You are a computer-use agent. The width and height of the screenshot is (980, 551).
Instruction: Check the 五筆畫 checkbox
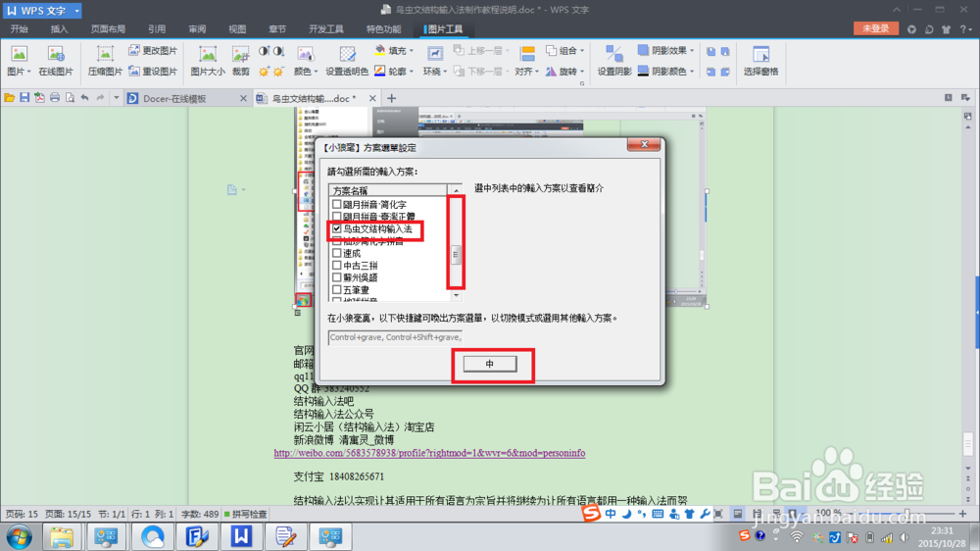pyautogui.click(x=337, y=289)
